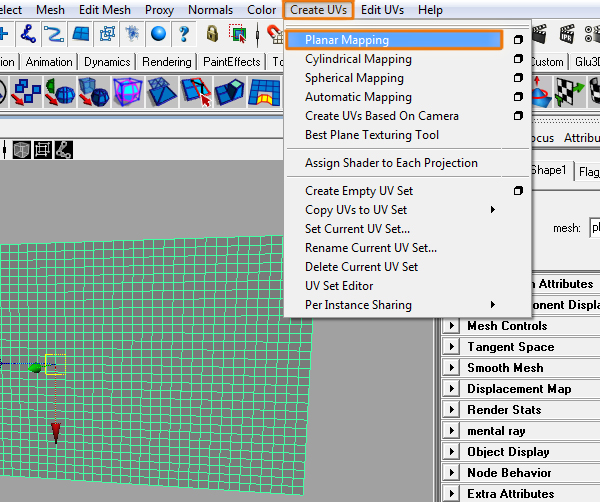600x502 pixels.
Task: Open Create Empty UV Set options box
Action: [518, 191]
